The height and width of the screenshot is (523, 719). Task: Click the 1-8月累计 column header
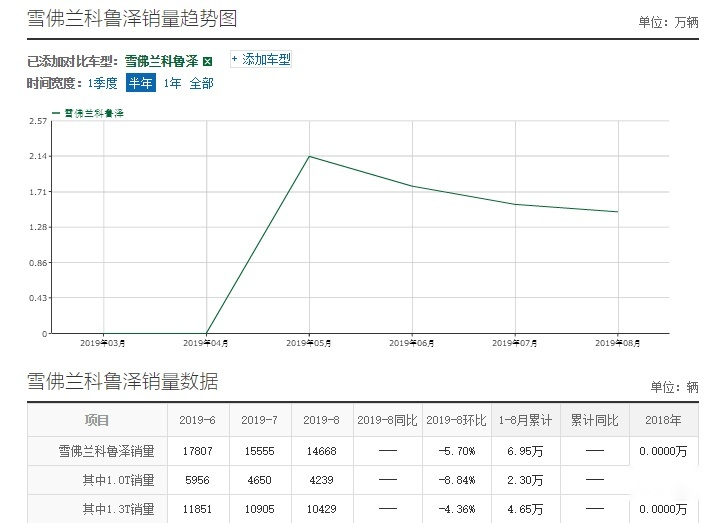pyautogui.click(x=525, y=420)
